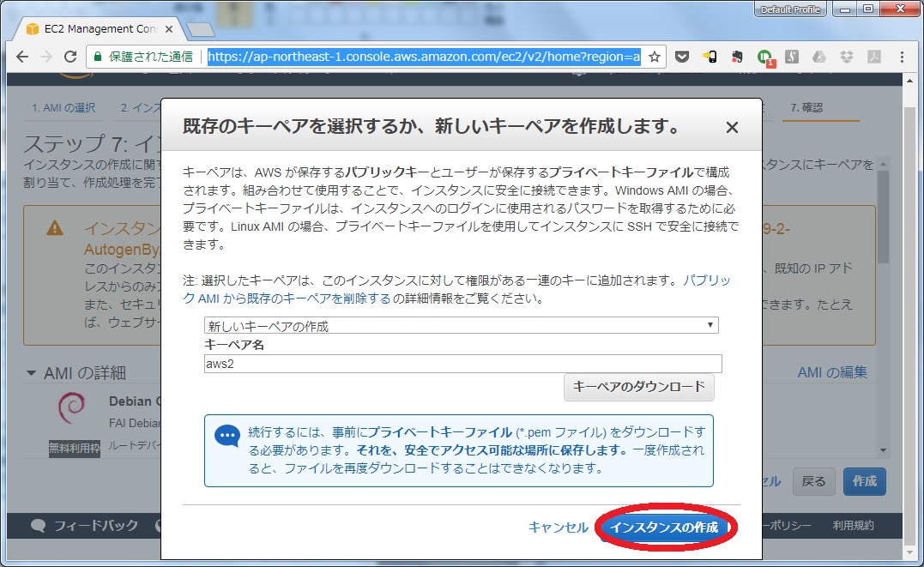Reload the current page
Image resolution: width=924 pixels, height=567 pixels.
(70, 57)
